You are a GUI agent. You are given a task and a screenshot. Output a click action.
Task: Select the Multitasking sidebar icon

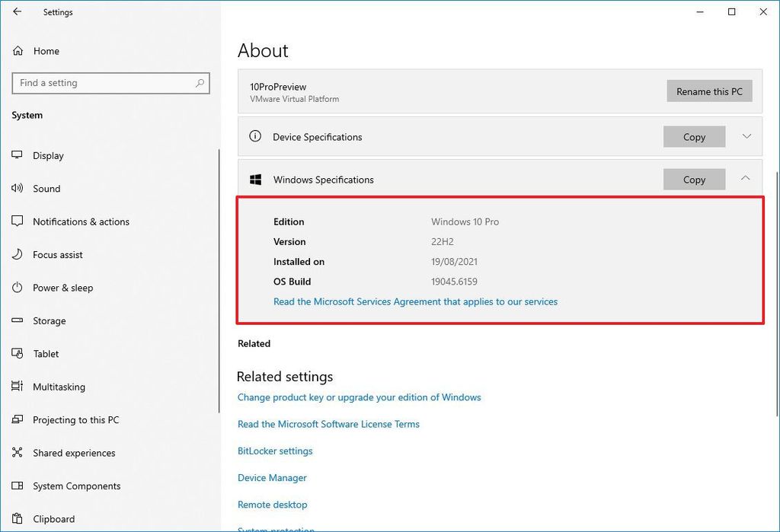[17, 387]
